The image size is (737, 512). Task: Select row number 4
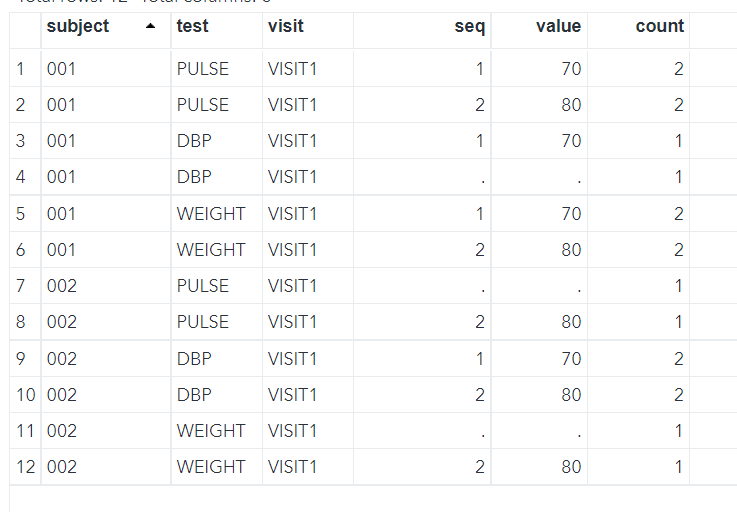pyautogui.click(x=21, y=177)
